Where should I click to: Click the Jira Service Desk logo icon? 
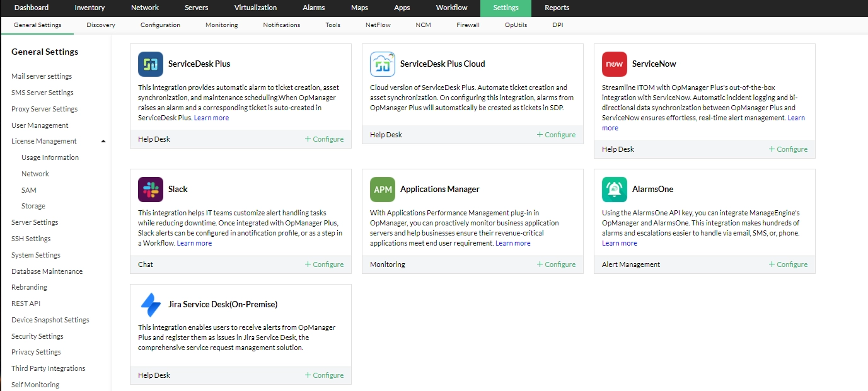[x=151, y=305]
